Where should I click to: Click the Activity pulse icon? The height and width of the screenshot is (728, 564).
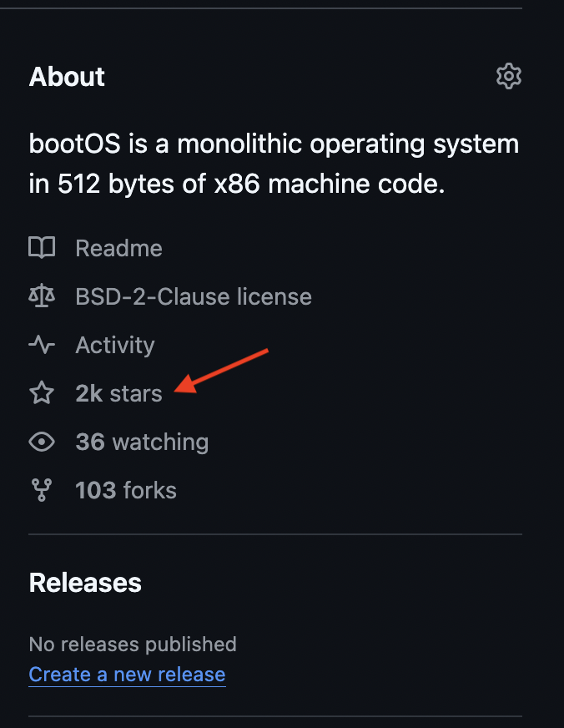click(42, 345)
